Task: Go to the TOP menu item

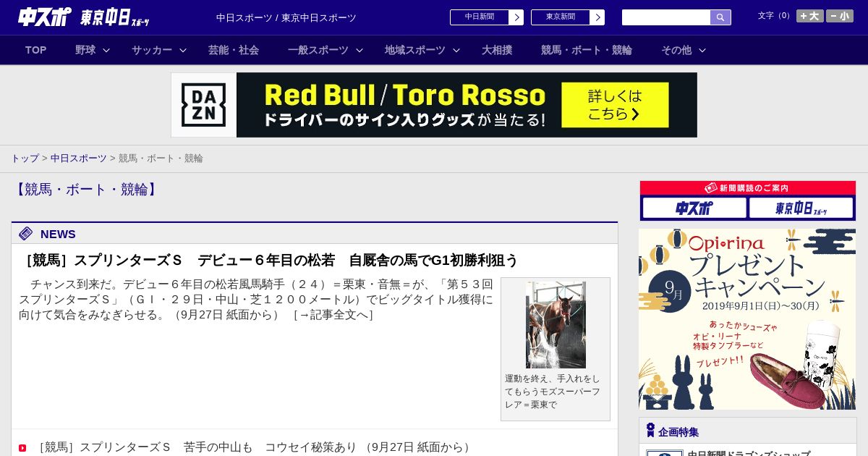Action: (x=35, y=50)
